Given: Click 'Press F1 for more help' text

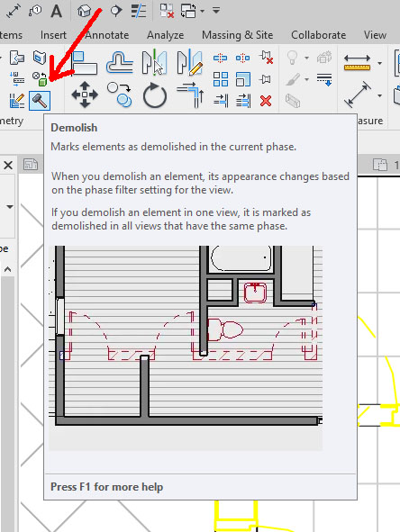Looking at the screenshot, I should 106,487.
